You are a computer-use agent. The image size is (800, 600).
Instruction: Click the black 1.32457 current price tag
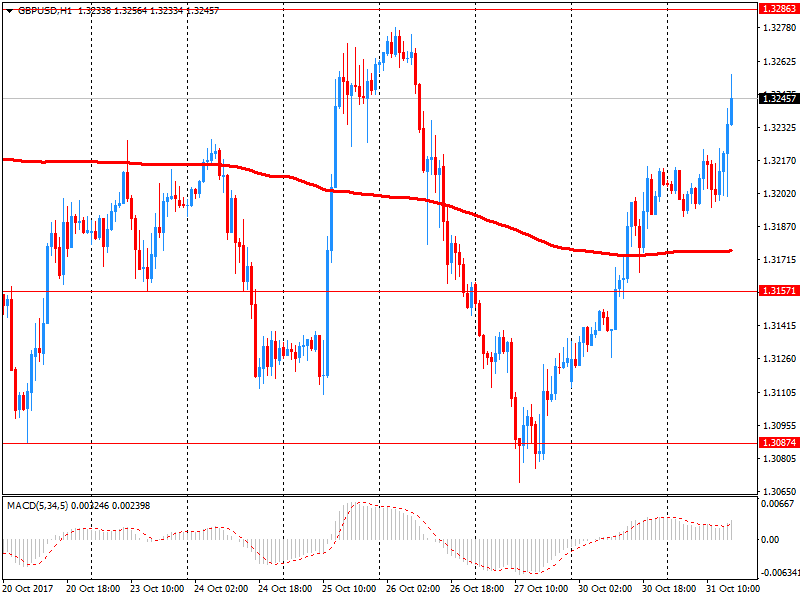click(x=779, y=98)
